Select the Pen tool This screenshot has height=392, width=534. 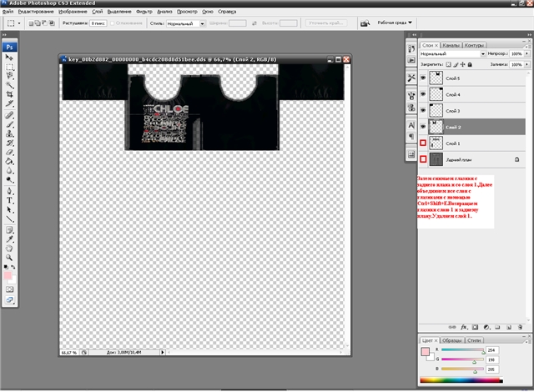[9, 191]
